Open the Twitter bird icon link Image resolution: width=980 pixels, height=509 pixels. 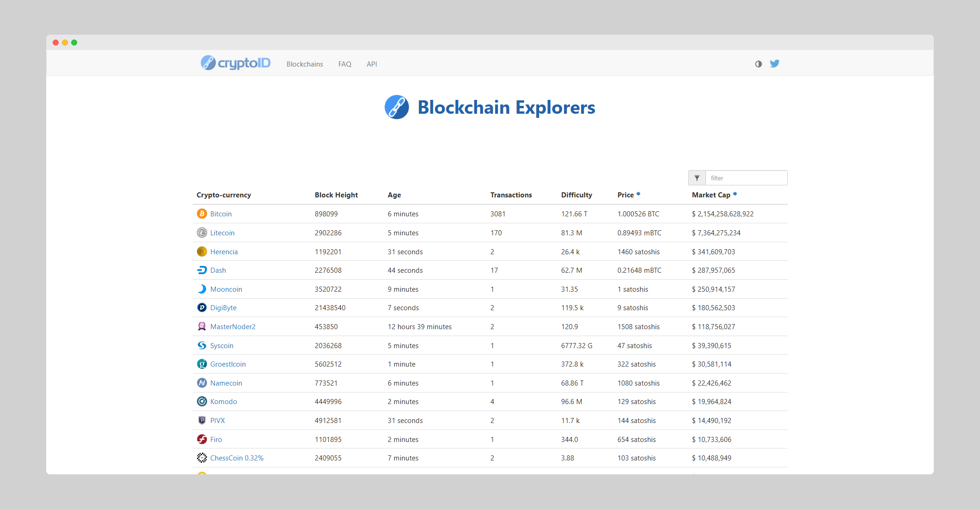click(775, 63)
